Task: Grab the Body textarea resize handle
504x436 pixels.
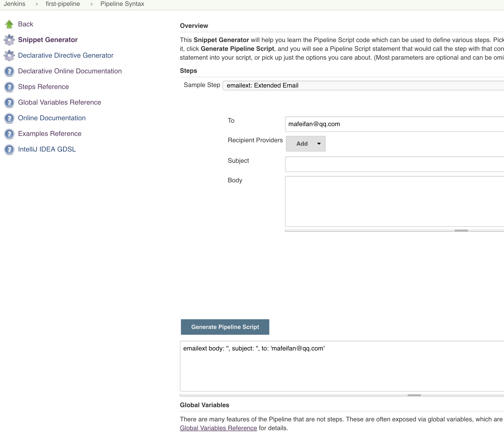Action: 461,230
